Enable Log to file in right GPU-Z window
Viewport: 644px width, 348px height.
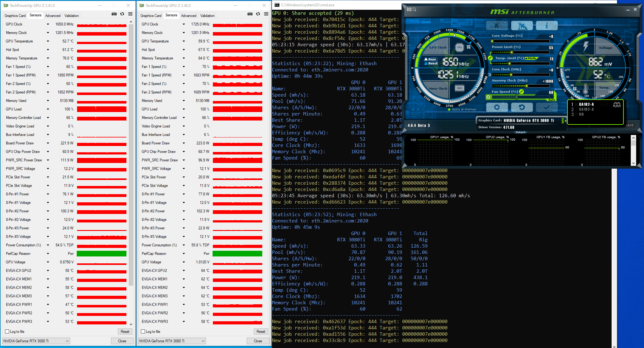(x=143, y=332)
